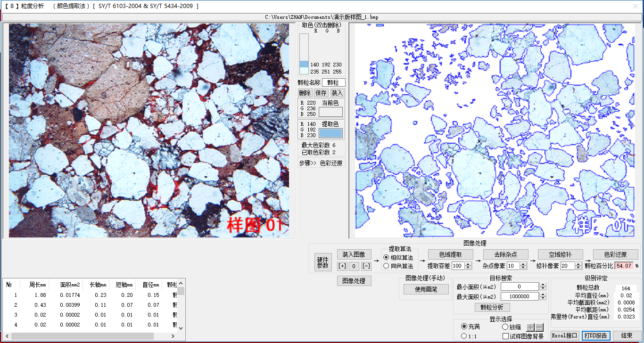Adjust the 杂点像素 spinner arrows
The image size is (644, 343).
(x=523, y=266)
